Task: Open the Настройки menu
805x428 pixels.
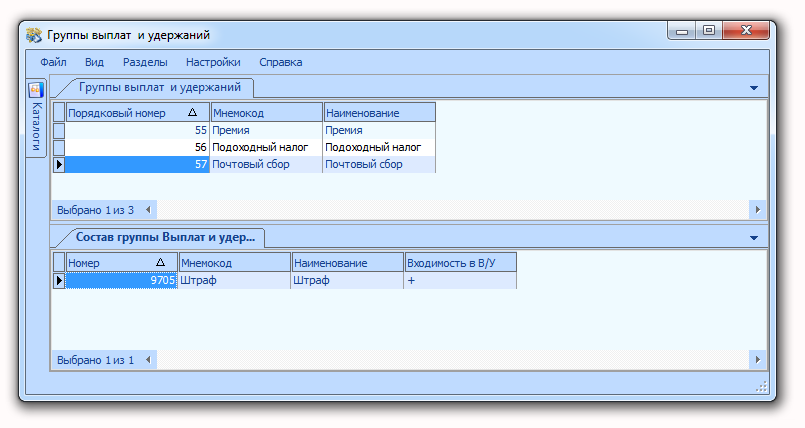Action: pos(213,62)
